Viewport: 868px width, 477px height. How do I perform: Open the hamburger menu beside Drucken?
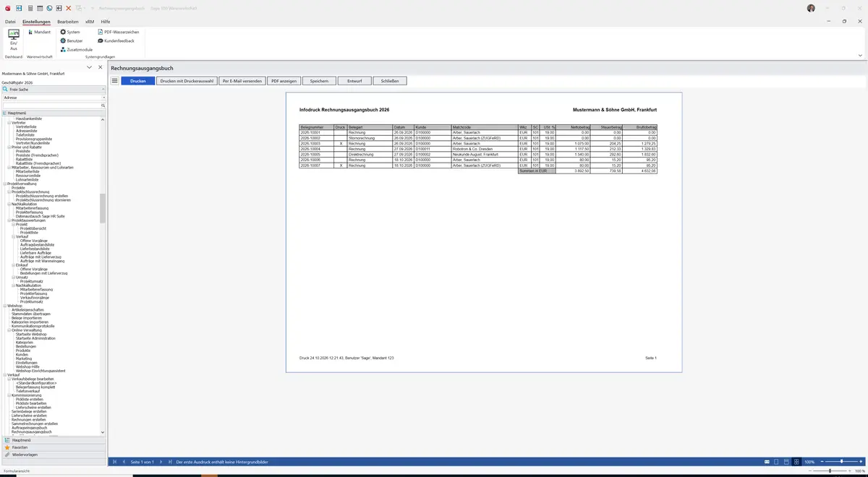(115, 81)
